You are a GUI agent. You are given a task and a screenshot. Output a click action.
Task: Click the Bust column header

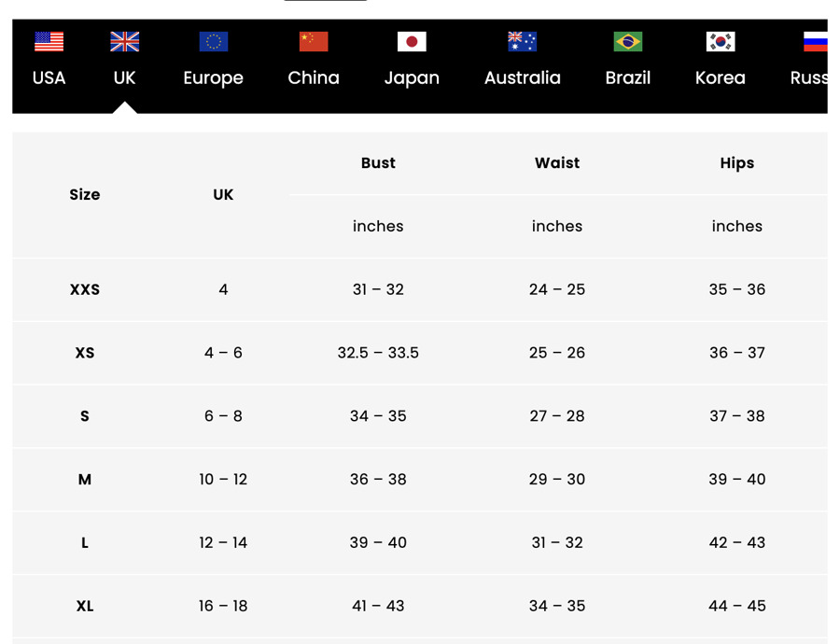pyautogui.click(x=378, y=163)
